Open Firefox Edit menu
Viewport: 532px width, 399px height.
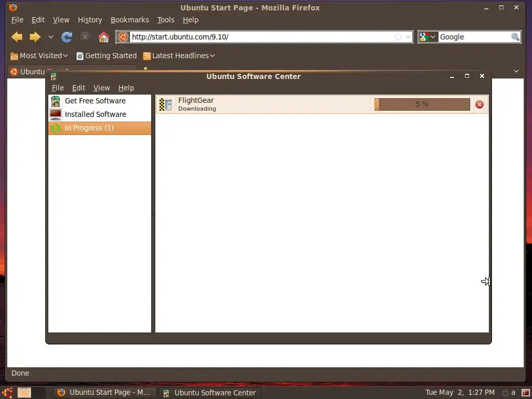tap(38, 20)
